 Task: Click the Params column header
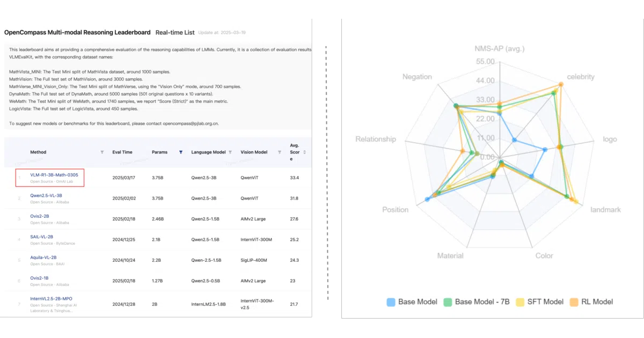point(160,152)
